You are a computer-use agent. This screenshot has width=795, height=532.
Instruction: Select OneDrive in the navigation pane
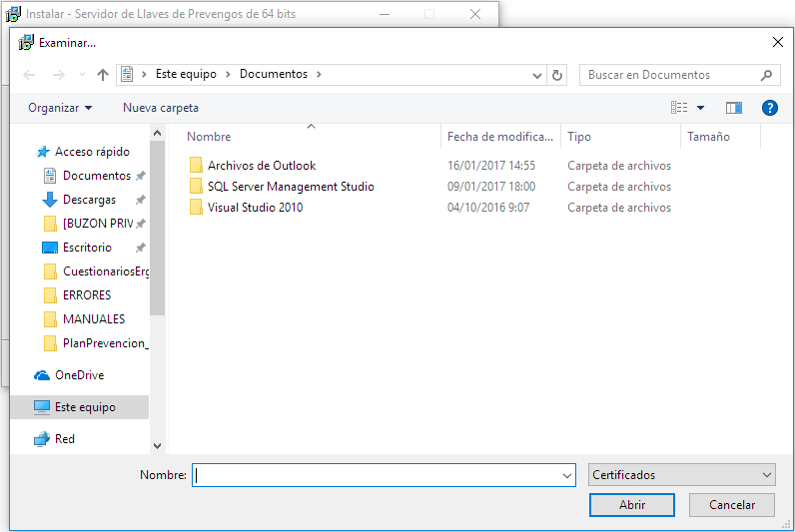point(79,375)
